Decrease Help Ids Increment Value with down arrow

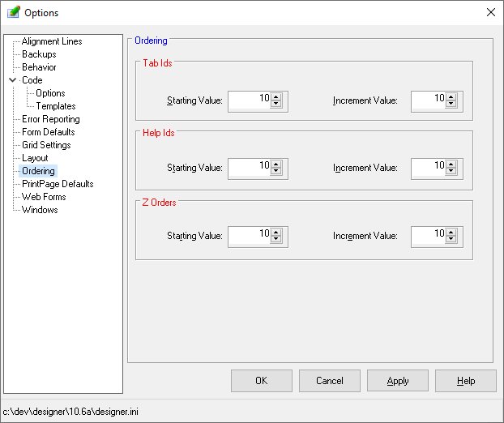pyautogui.click(x=459, y=172)
